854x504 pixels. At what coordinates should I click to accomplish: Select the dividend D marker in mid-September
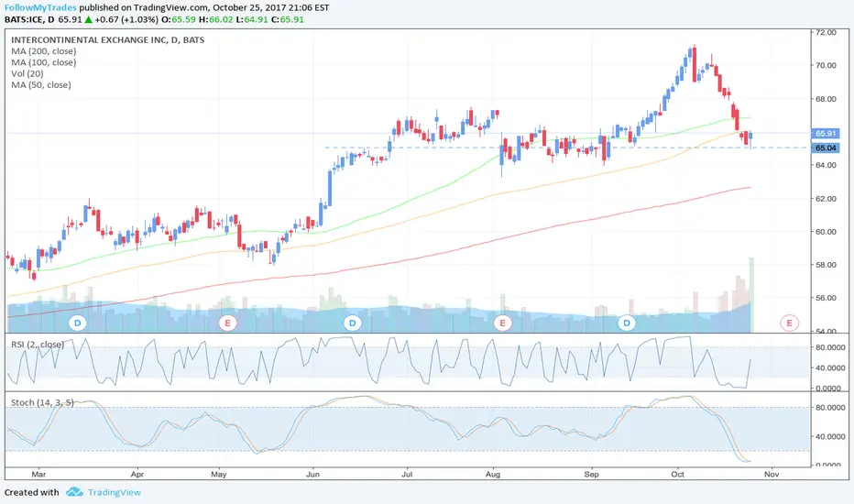point(627,323)
